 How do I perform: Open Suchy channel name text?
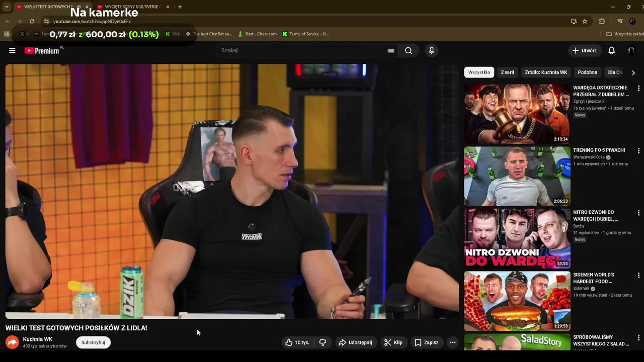(579, 226)
